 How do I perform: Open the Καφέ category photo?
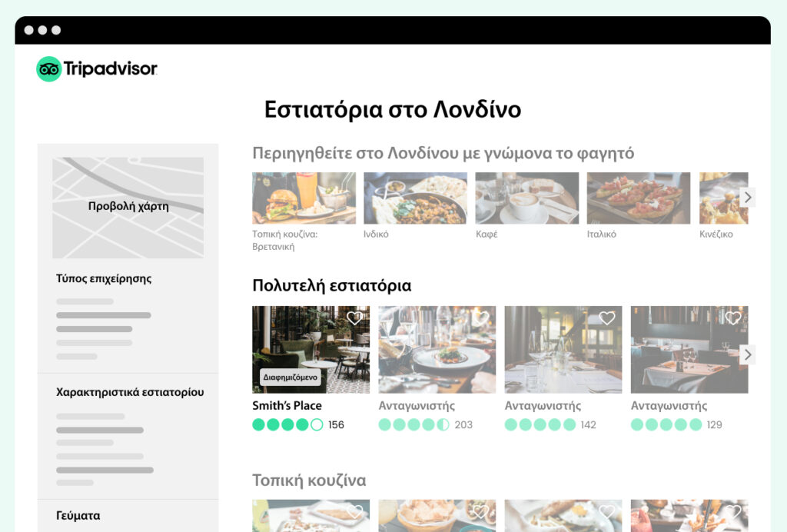pyautogui.click(x=527, y=198)
